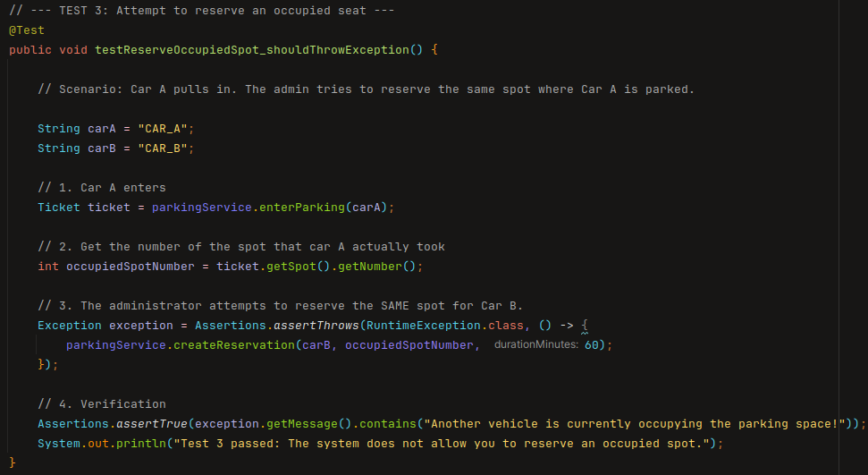Click 'System' in the println statement

tap(59, 444)
